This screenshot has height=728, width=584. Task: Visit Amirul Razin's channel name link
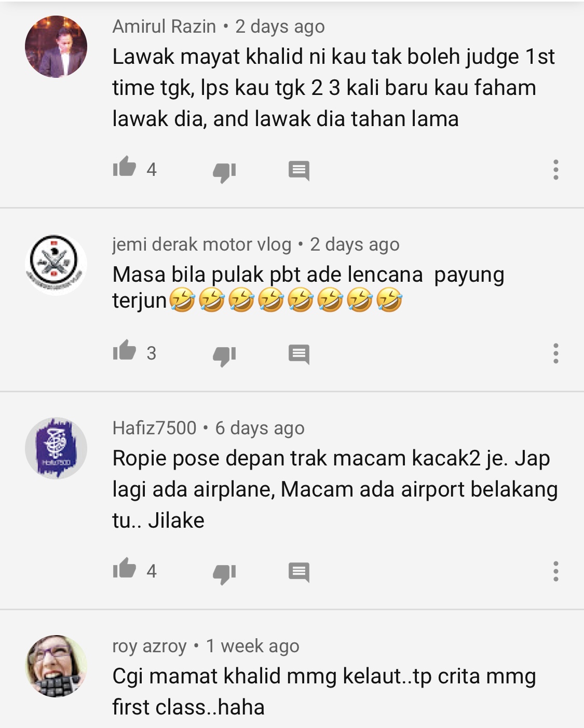pos(164,26)
